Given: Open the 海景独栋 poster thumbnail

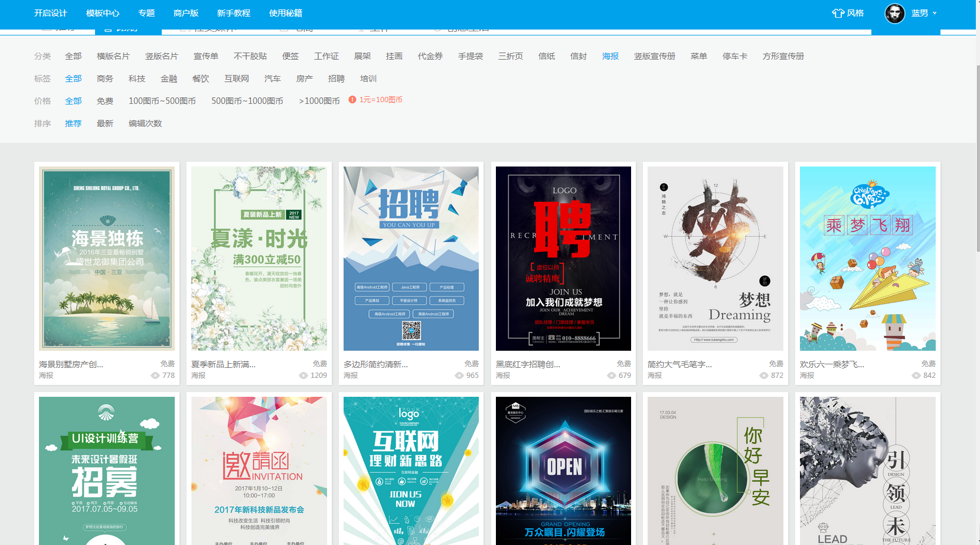Looking at the screenshot, I should [x=107, y=259].
